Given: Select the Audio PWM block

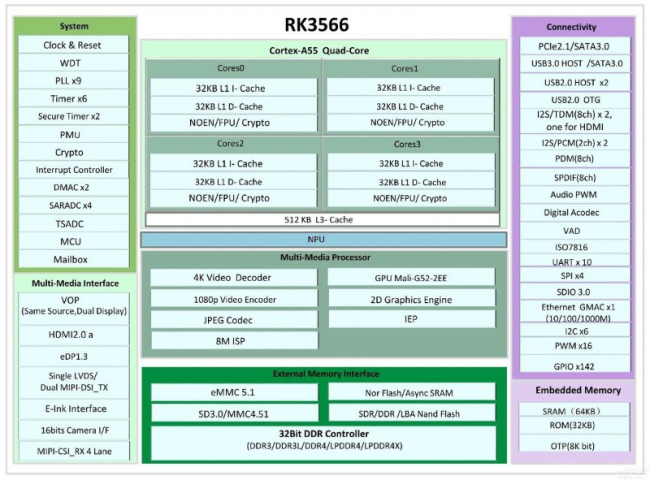Looking at the screenshot, I should (575, 195).
